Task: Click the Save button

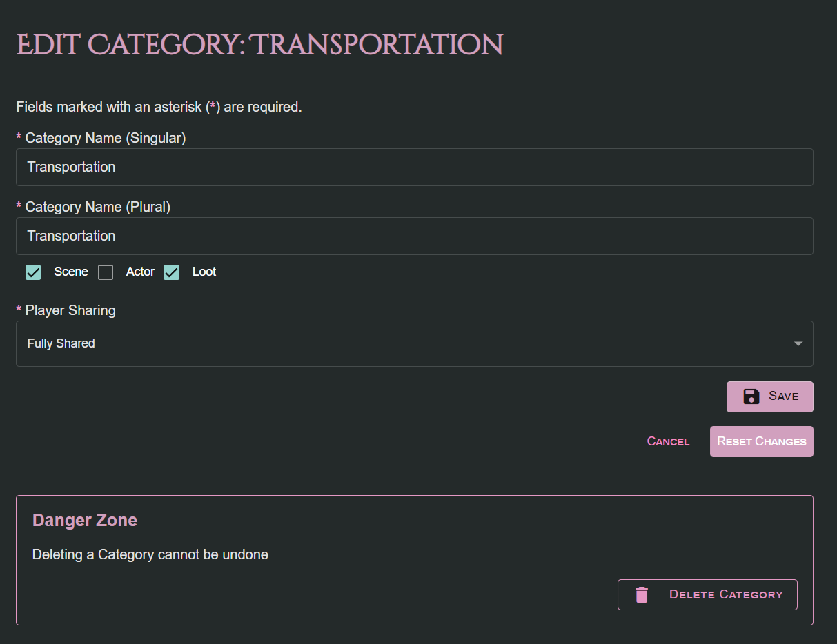Action: coord(769,396)
